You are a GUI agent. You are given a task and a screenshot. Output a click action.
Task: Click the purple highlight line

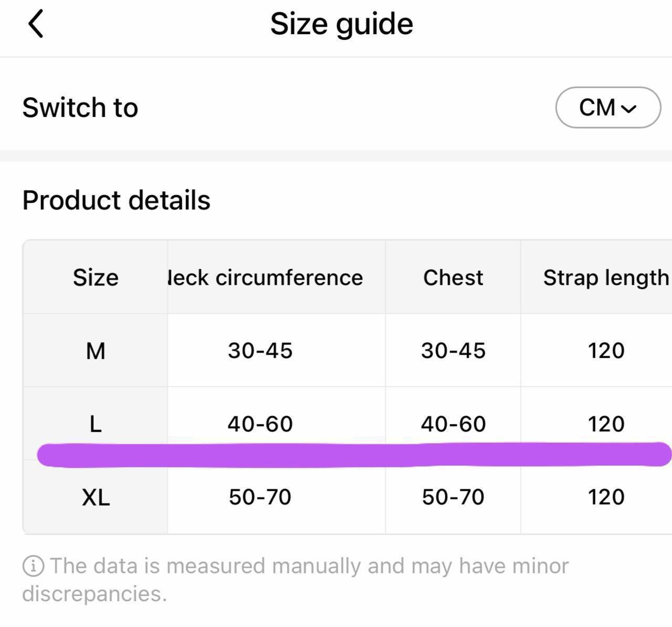click(354, 454)
